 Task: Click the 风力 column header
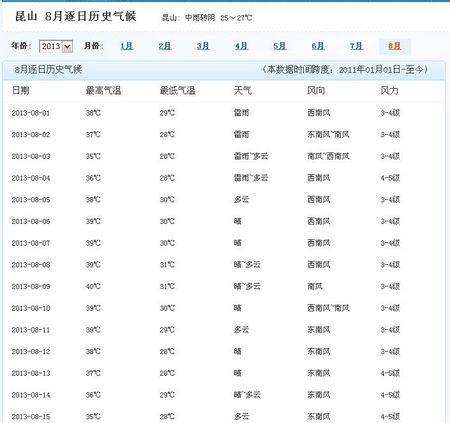point(390,90)
